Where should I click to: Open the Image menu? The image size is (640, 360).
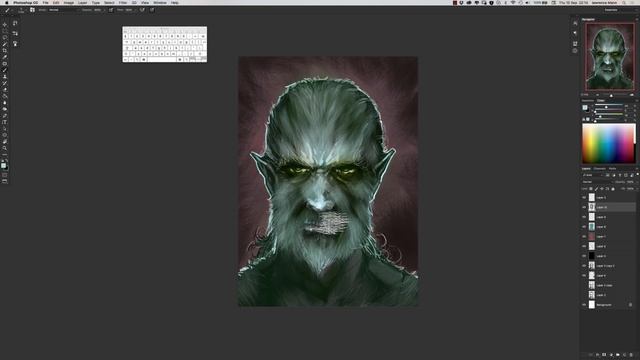coord(68,2)
